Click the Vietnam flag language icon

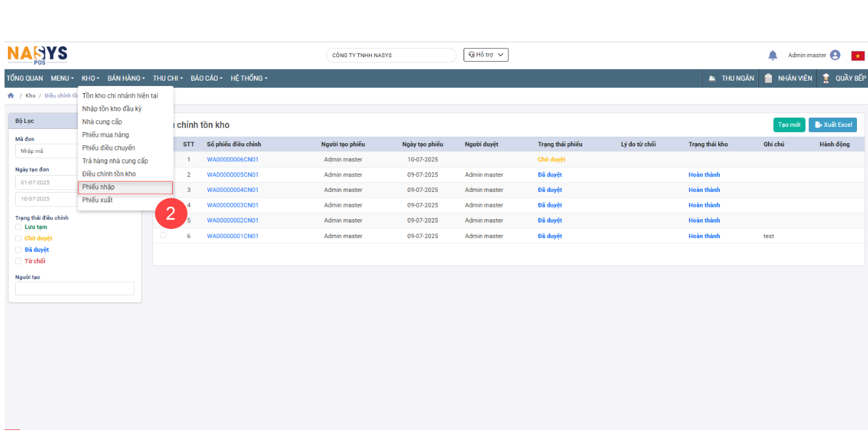pyautogui.click(x=858, y=56)
